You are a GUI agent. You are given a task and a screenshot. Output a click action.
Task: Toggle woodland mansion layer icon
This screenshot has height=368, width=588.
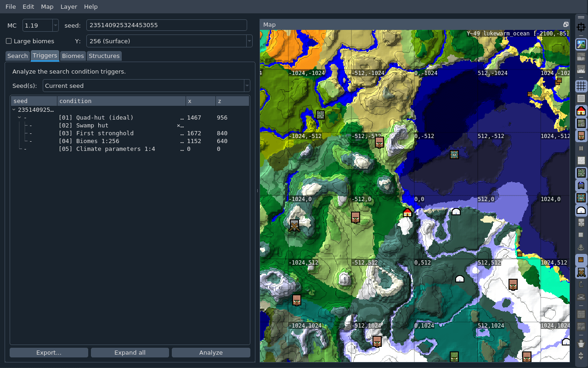coord(581,223)
